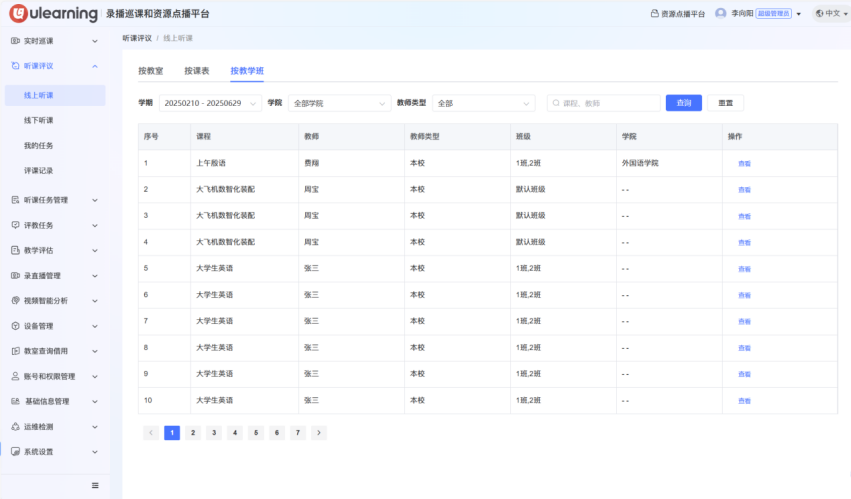This screenshot has height=499, width=851.
Task: Switch to the 按教室 tab
Action: tap(150, 71)
